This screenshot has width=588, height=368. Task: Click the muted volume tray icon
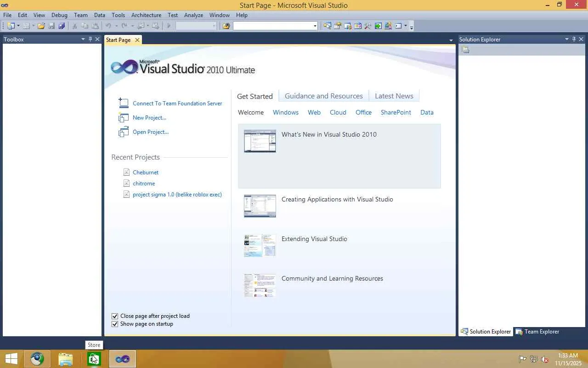coord(545,359)
